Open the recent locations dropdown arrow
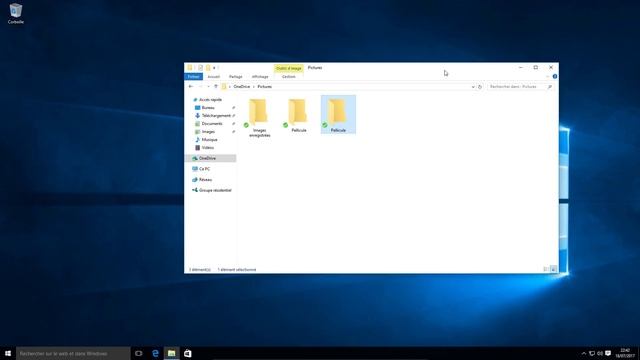 click(x=208, y=87)
